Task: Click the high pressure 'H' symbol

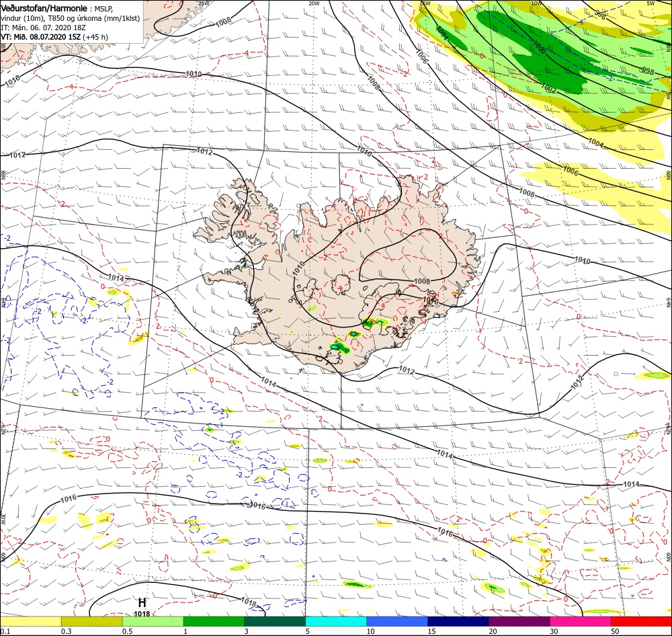Action: 142,603
